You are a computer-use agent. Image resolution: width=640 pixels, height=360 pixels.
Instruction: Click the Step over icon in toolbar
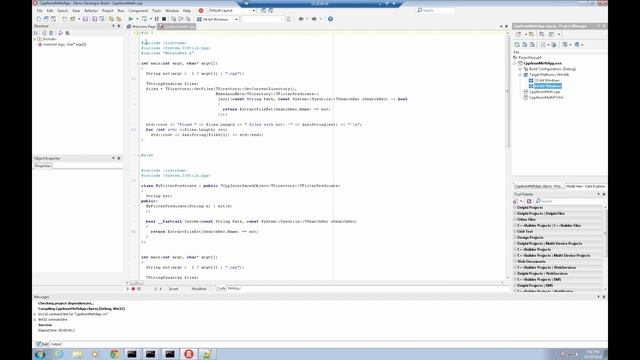coord(181,19)
